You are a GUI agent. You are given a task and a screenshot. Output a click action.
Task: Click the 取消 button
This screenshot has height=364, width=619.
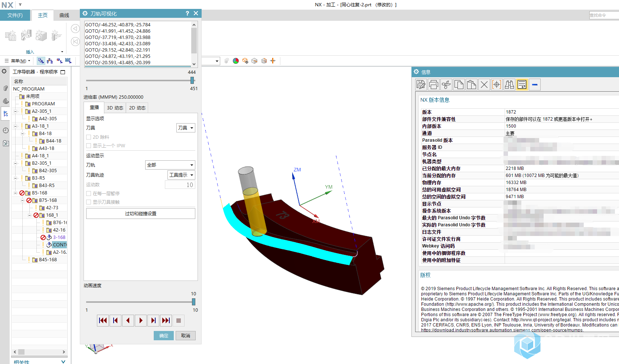pos(186,336)
